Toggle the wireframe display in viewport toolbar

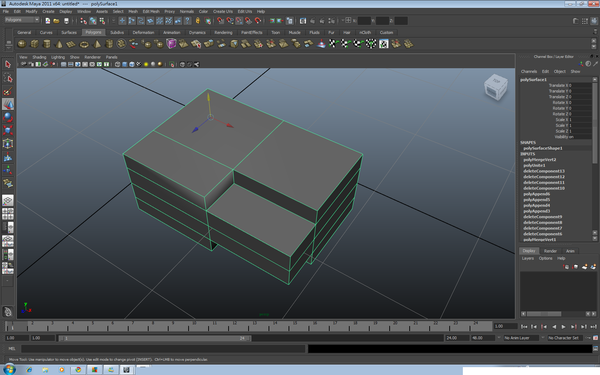point(117,64)
